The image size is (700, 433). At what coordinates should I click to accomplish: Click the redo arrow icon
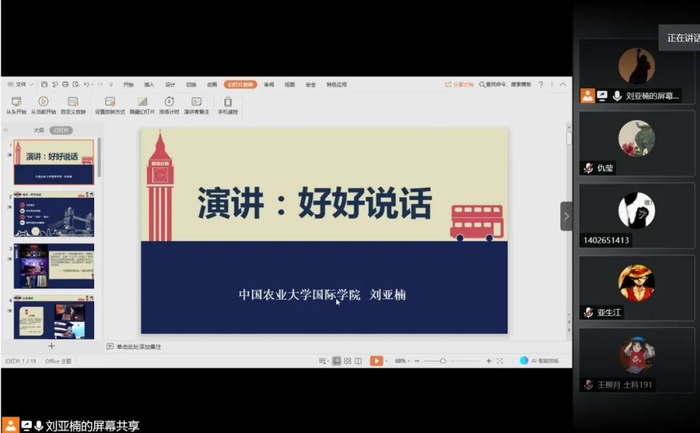tap(100, 84)
